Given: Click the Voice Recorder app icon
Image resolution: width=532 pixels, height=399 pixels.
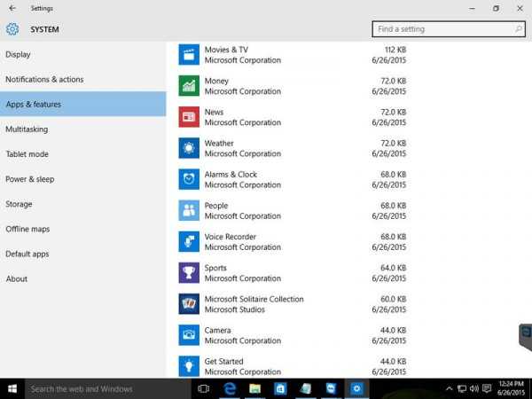Looking at the screenshot, I should coord(189,242).
